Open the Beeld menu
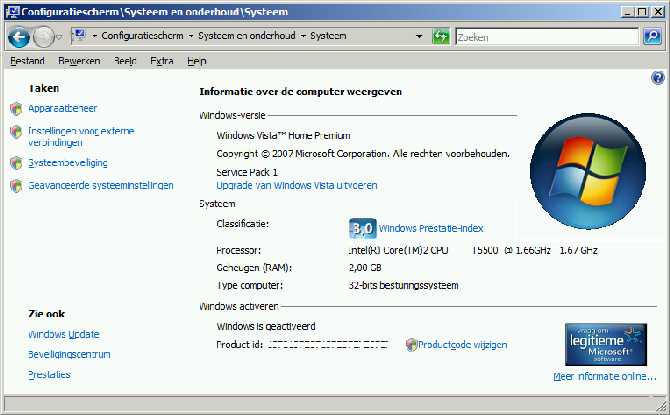 tap(125, 61)
